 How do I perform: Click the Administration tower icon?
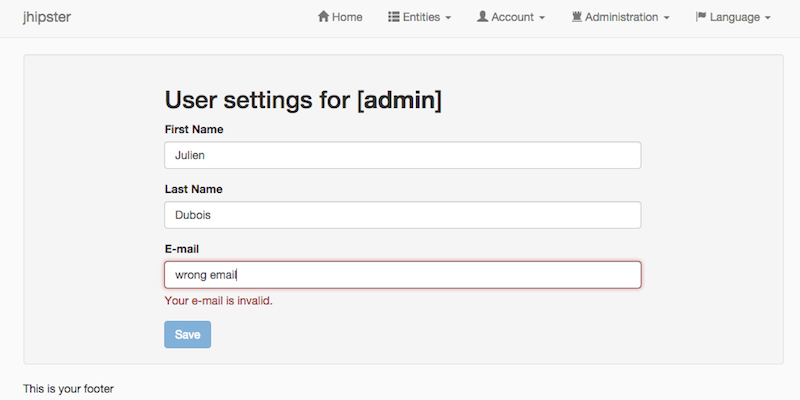[577, 17]
